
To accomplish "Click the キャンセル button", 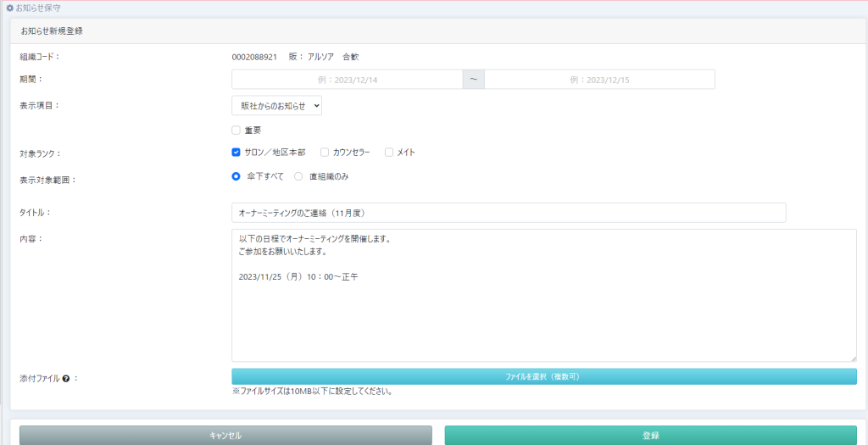I will coord(225,435).
